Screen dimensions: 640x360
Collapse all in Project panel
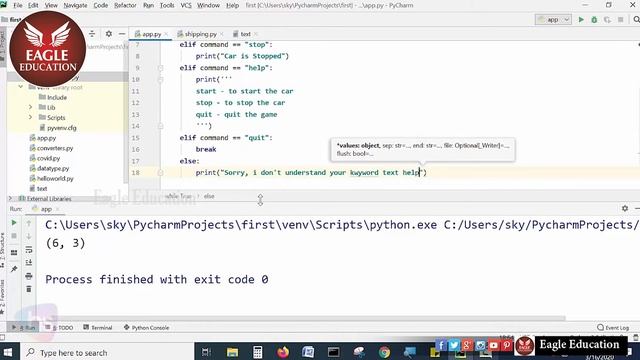coord(92,34)
